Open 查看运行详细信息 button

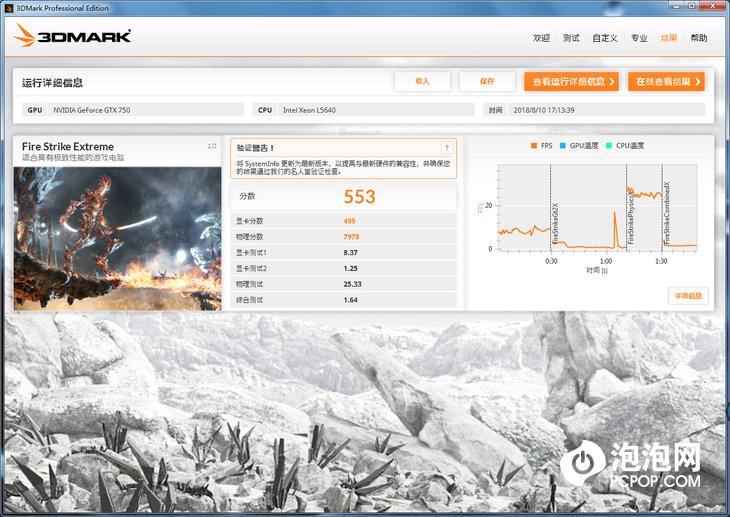click(x=571, y=82)
